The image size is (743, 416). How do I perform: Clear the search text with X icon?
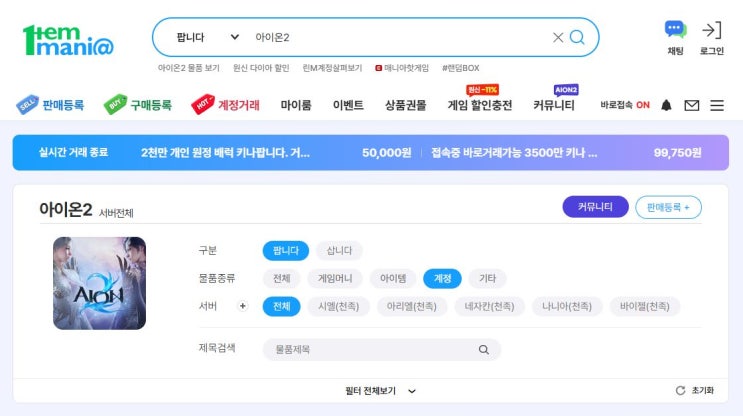pyautogui.click(x=558, y=37)
